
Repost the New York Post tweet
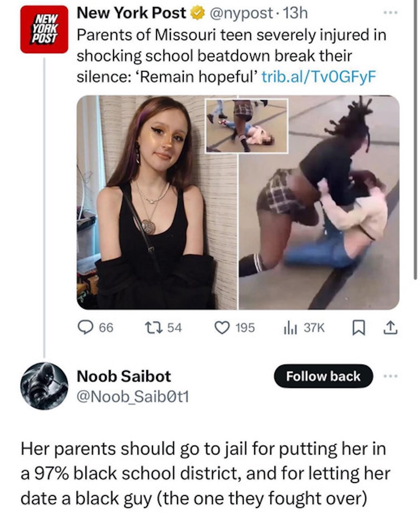click(153, 328)
